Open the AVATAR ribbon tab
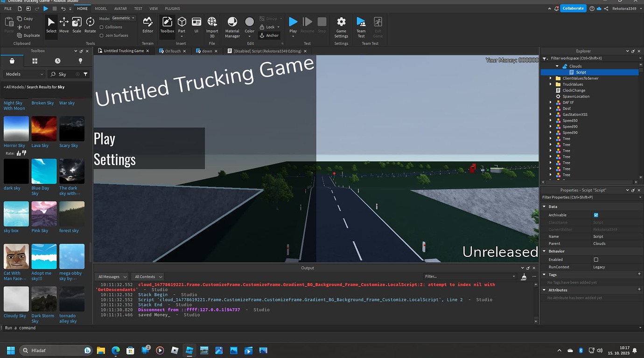Image resolution: width=644 pixels, height=358 pixels. pyautogui.click(x=120, y=9)
